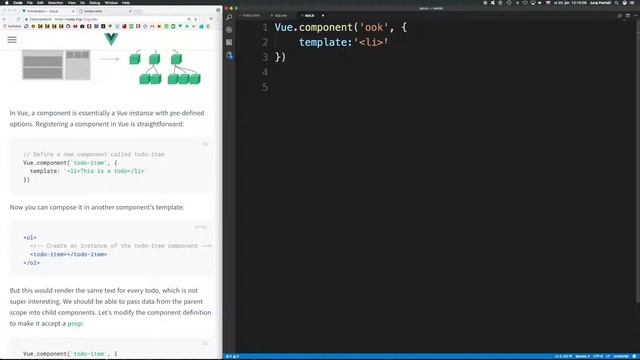Screen dimensions: 640x360
Task: Go back in the browser
Action: coord(4,19)
